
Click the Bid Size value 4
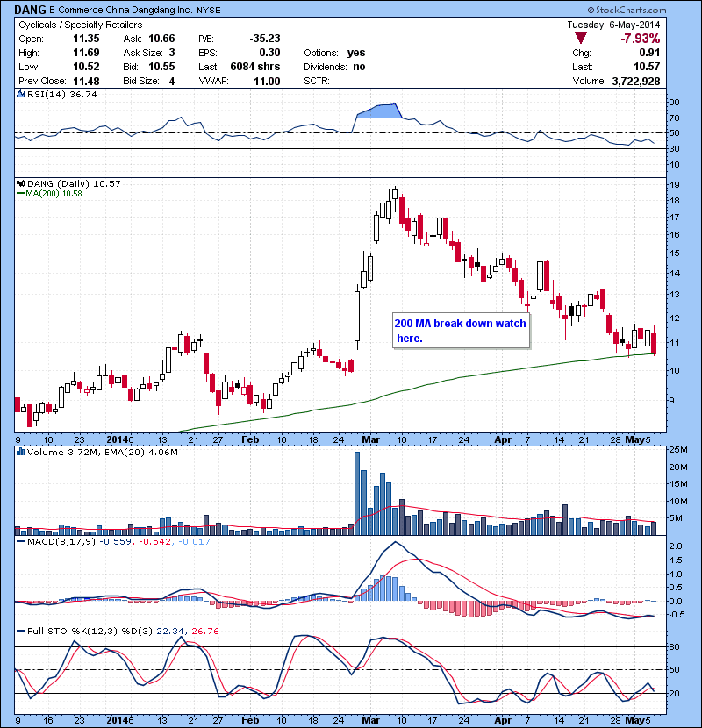[172, 81]
